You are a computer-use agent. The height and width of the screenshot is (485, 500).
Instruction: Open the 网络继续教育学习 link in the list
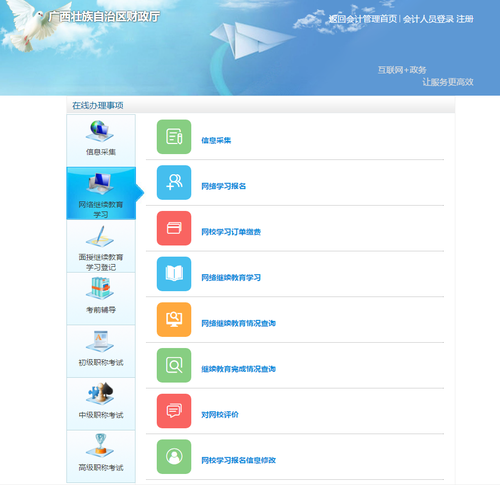(x=231, y=277)
